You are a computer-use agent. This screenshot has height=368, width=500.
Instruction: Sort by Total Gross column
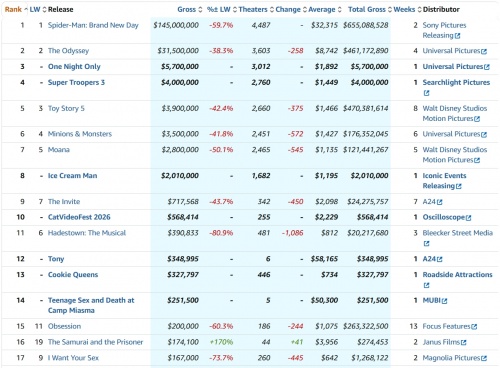(370, 9)
